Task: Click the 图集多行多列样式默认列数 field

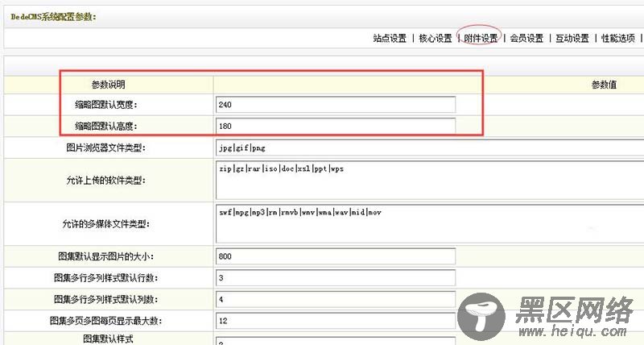Action: (x=335, y=299)
